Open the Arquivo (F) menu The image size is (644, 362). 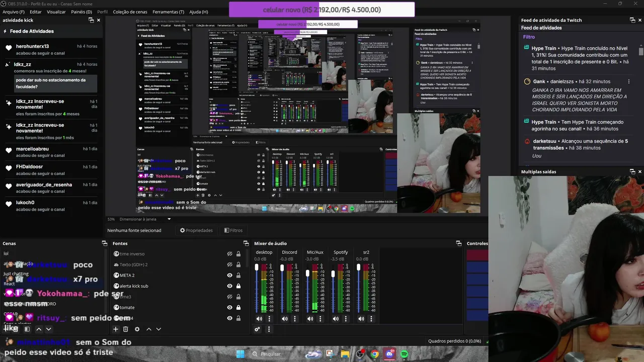pos(14,12)
